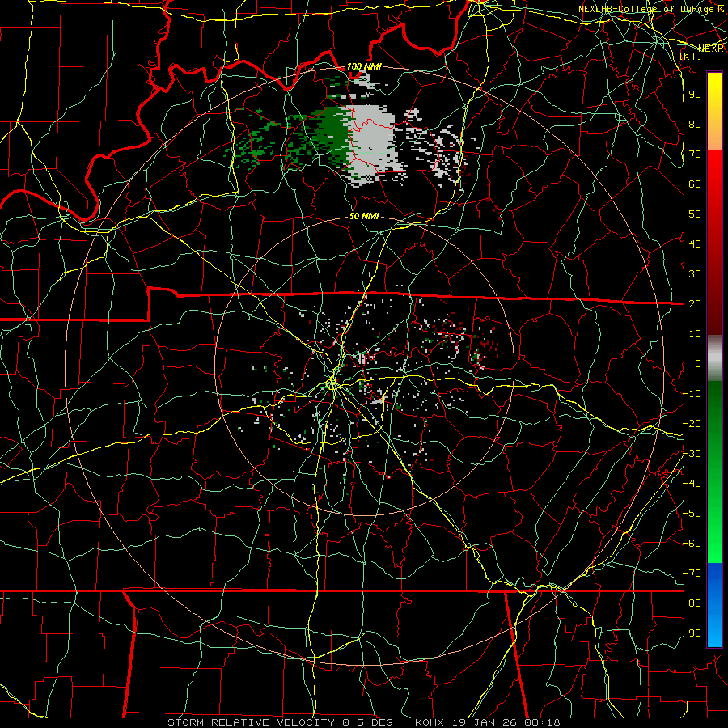Click the Storm Relative Velocity caption text
The width and height of the screenshot is (728, 728).
pyautogui.click(x=363, y=722)
